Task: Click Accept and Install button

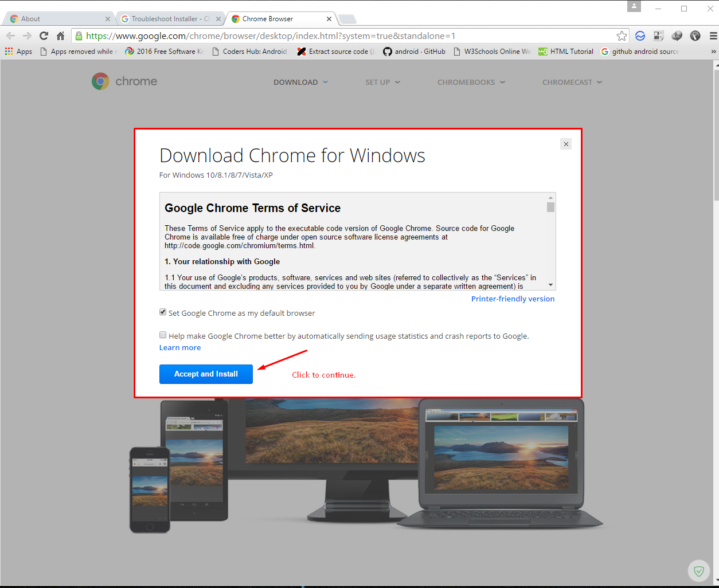Action: [x=206, y=374]
